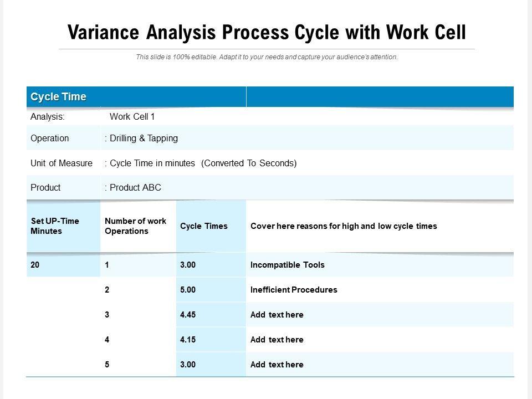Select operation number '4'
The width and height of the screenshot is (532, 399).
click(x=107, y=340)
